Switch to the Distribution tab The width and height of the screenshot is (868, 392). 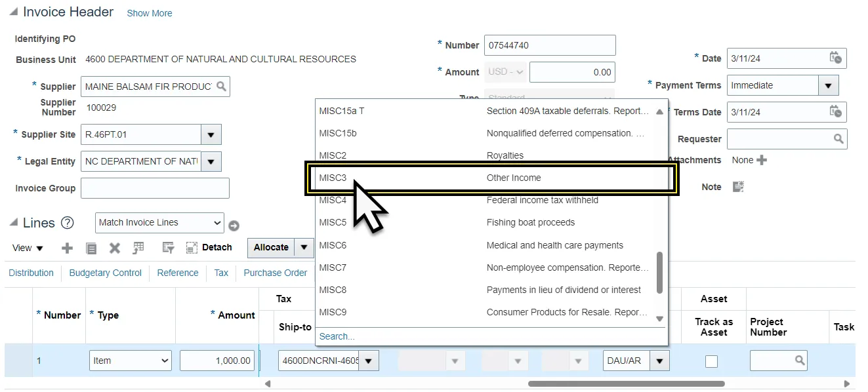tap(31, 273)
